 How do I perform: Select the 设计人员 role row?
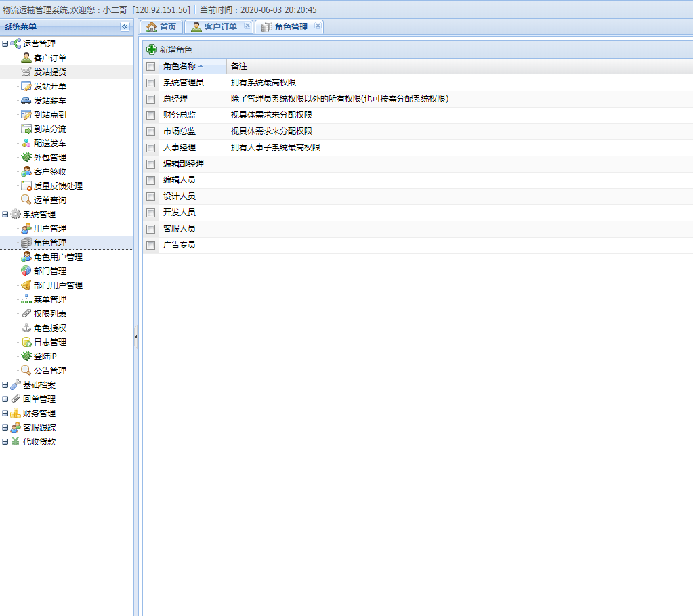pyautogui.click(x=418, y=196)
